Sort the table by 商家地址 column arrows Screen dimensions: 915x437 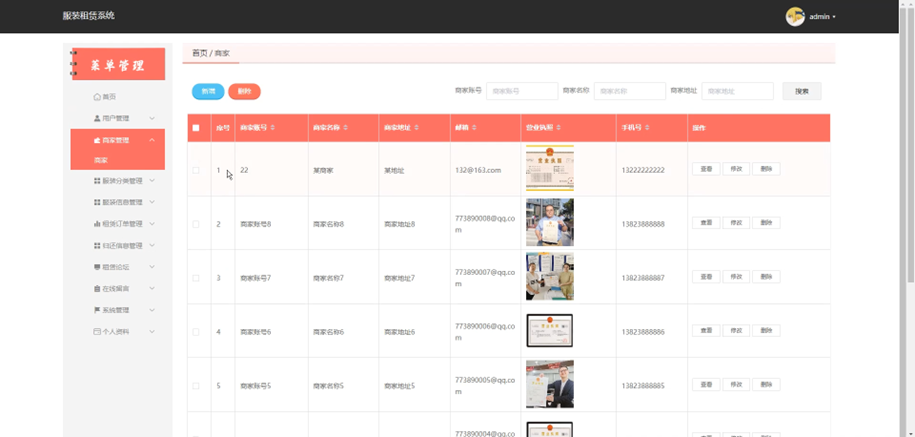[417, 128]
